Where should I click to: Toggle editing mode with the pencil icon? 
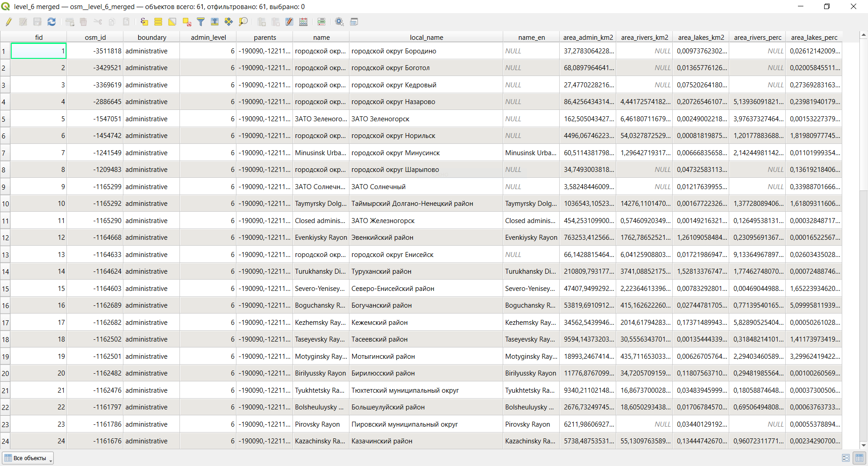click(x=9, y=22)
